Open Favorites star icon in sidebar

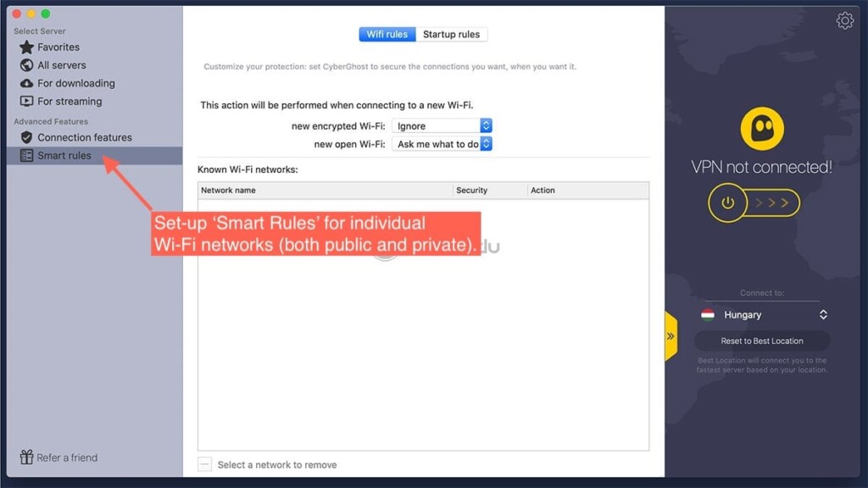[26, 47]
